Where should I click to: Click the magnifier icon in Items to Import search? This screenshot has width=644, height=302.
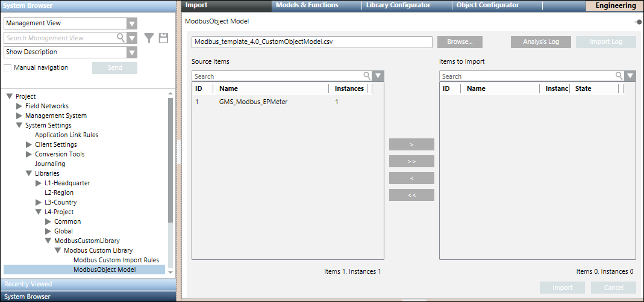point(619,76)
